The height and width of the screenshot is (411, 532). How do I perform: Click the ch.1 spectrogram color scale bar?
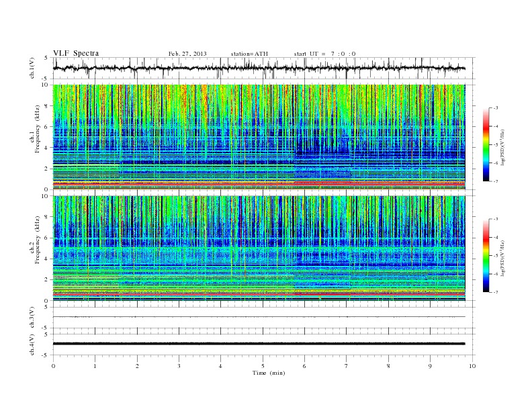tap(486, 144)
